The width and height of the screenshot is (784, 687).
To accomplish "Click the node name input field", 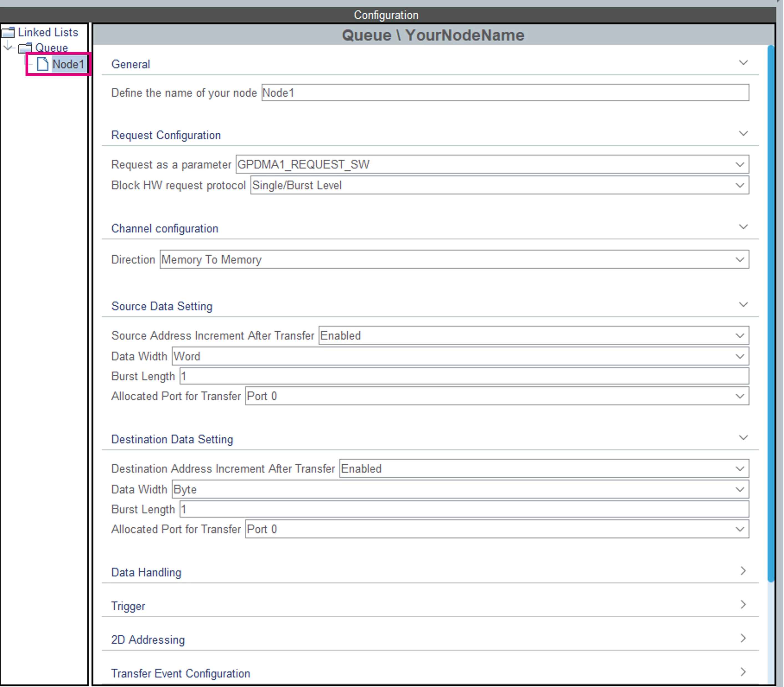I will tap(505, 93).
